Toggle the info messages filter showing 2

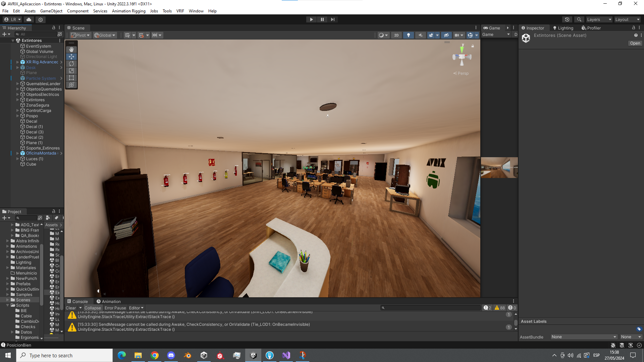pyautogui.click(x=487, y=308)
